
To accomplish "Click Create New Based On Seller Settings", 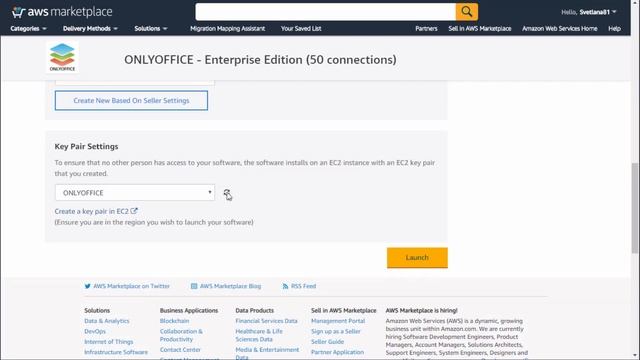I will point(131,100).
